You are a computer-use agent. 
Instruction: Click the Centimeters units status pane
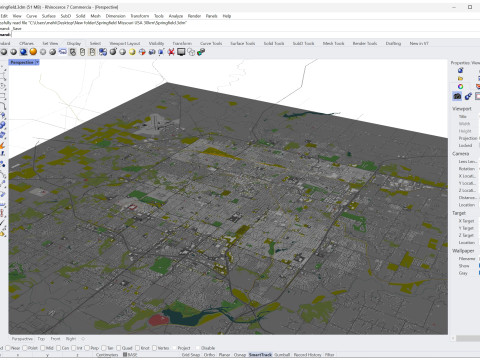point(107,355)
